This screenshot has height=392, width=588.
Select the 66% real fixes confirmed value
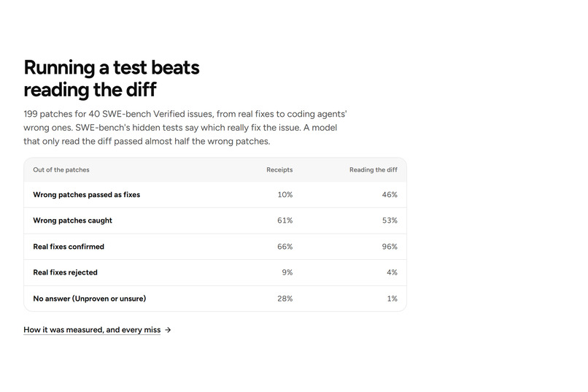[285, 247]
